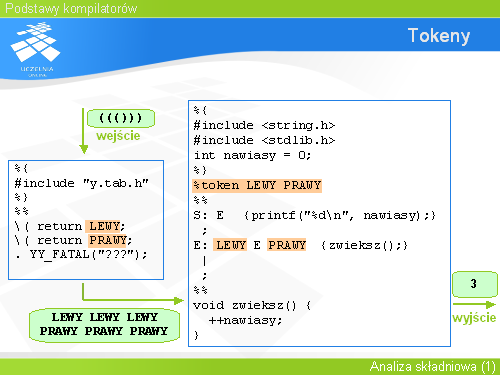Click the highlighted %token LEWY PRAWY line
Image resolution: width=500 pixels, height=375 pixels.
(x=257, y=185)
